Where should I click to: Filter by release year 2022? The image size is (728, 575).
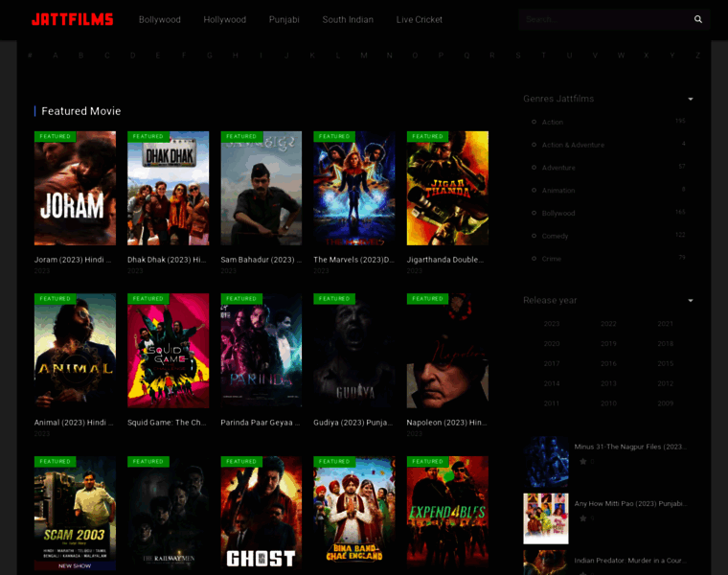click(608, 324)
